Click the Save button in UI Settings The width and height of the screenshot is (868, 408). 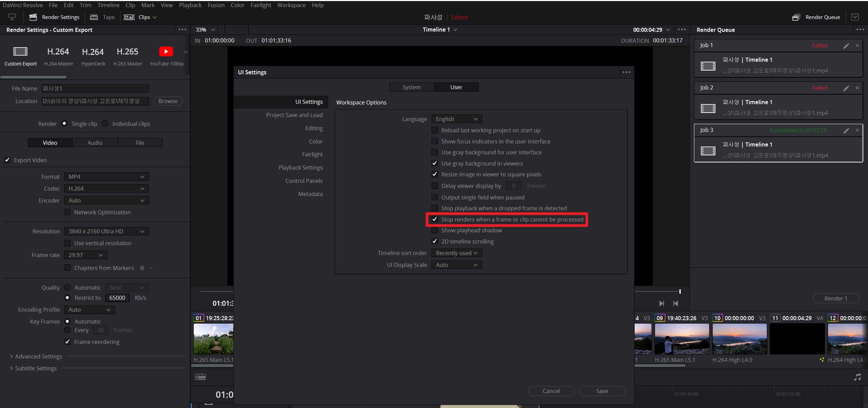602,391
